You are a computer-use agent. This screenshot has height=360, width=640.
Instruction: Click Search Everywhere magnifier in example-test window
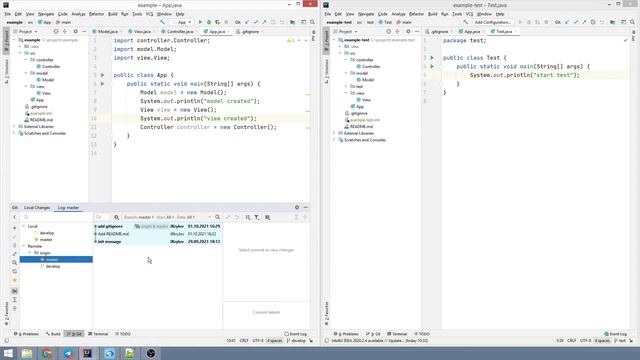pyautogui.click(x=632, y=22)
